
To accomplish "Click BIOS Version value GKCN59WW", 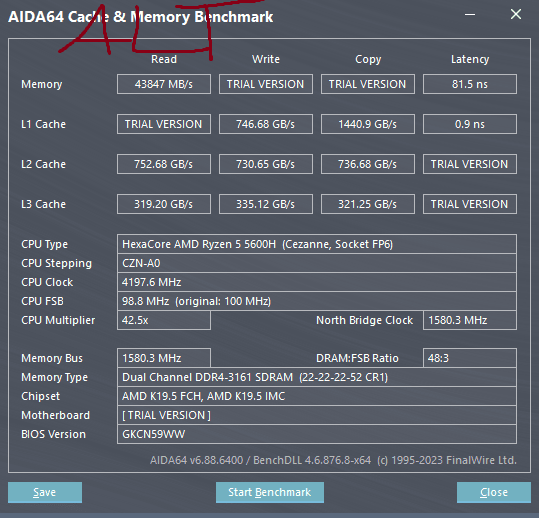I will [x=317, y=434].
